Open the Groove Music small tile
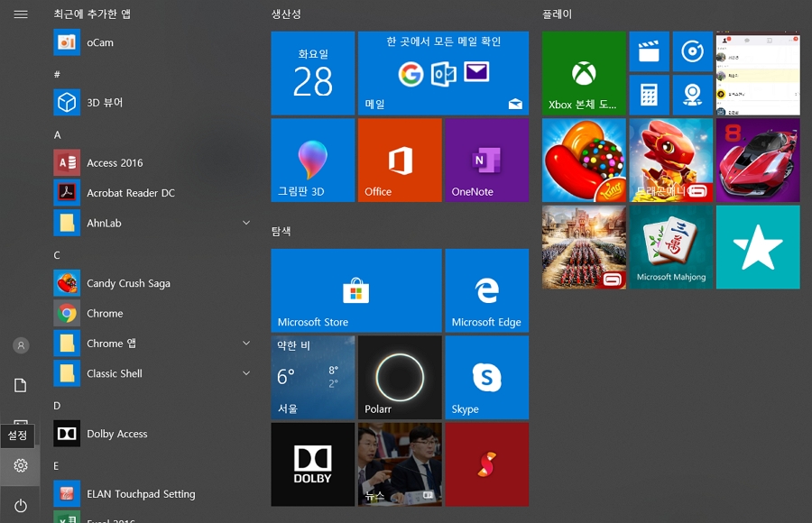This screenshot has height=523, width=812. click(x=692, y=51)
